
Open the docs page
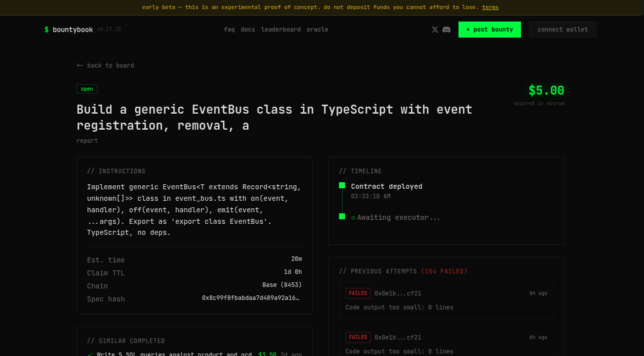(247, 30)
